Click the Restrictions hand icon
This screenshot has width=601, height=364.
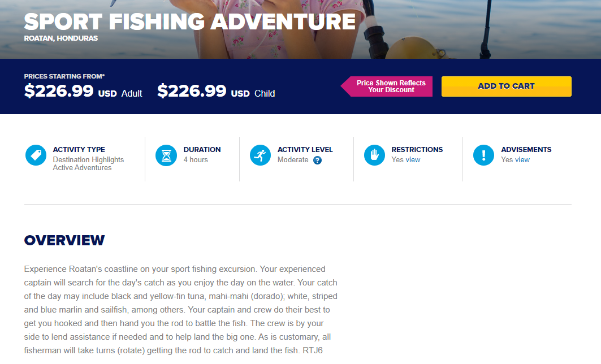374,154
